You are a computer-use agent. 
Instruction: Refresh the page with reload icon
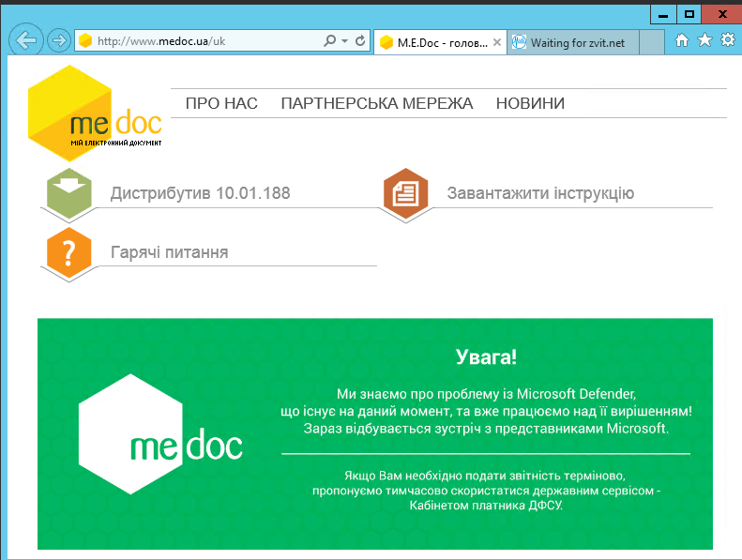360,40
